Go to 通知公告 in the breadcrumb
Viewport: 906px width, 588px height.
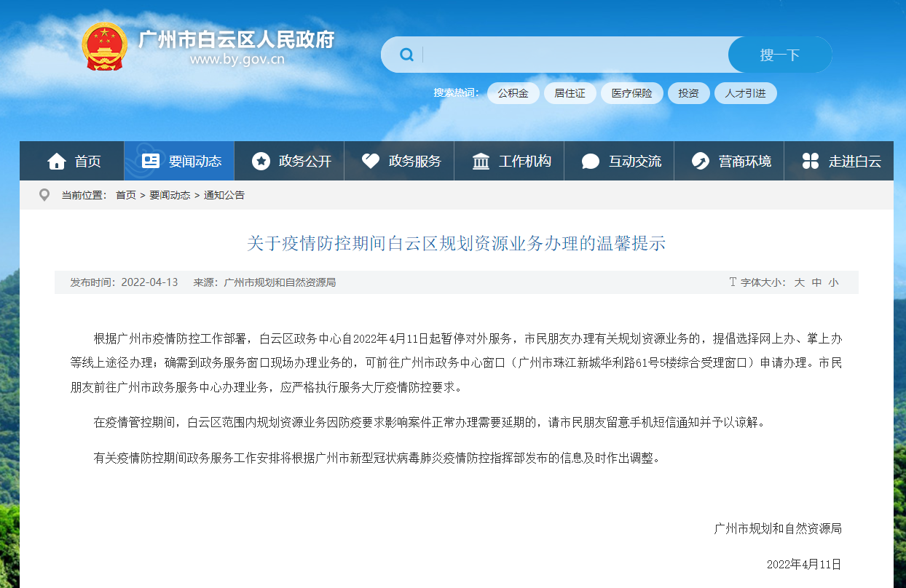pyautogui.click(x=224, y=195)
